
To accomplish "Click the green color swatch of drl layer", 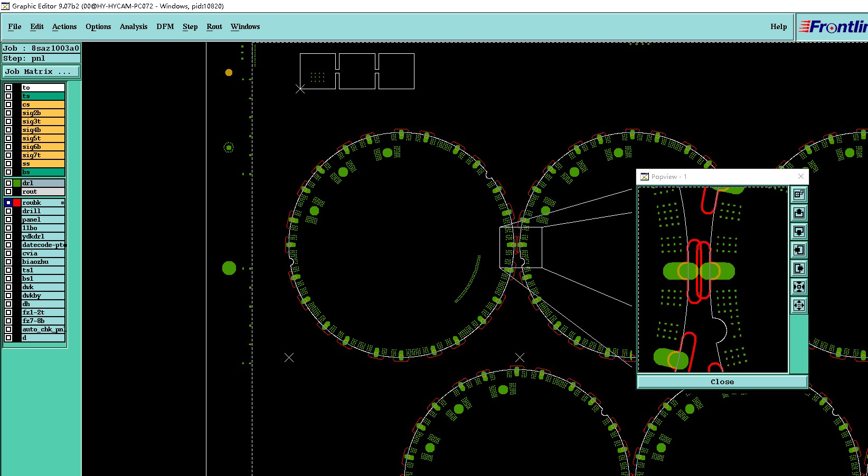I will [x=17, y=183].
